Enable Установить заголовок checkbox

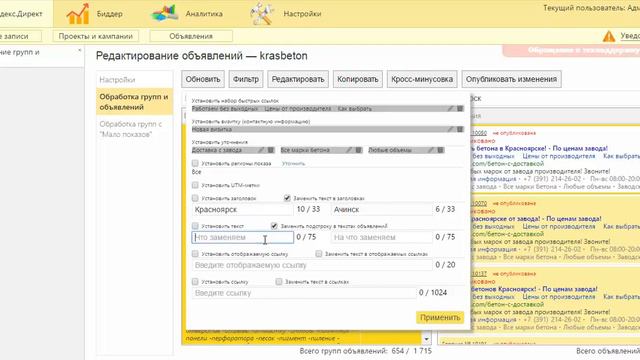tap(195, 198)
